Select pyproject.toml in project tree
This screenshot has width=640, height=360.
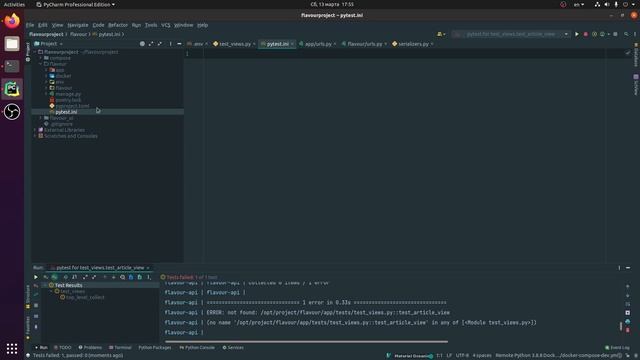[72, 106]
